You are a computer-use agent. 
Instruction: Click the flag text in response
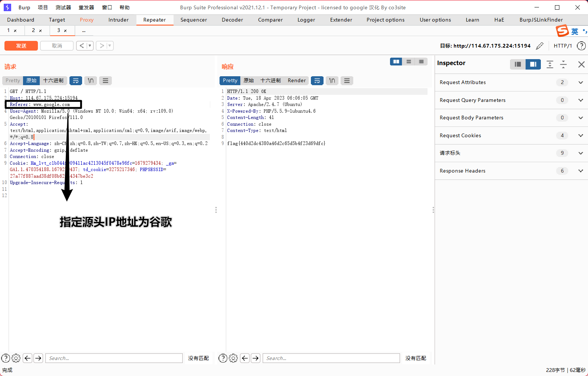click(x=276, y=144)
